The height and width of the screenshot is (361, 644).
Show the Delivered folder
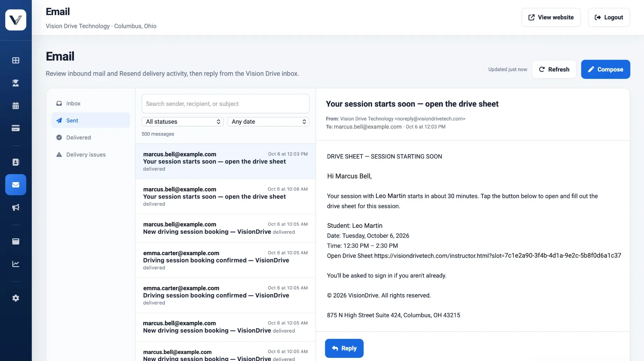(91, 137)
